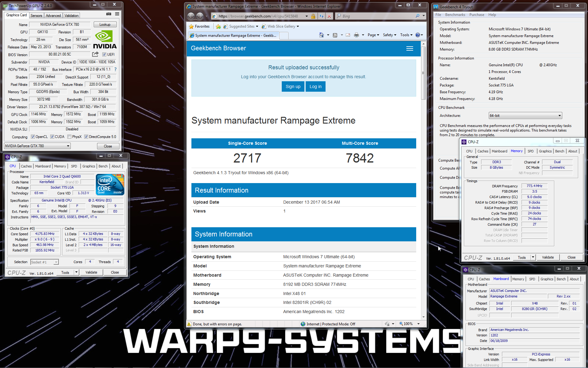Click the Read Mail icon
Image resolution: width=588 pixels, height=368 pixels.
pos(348,35)
